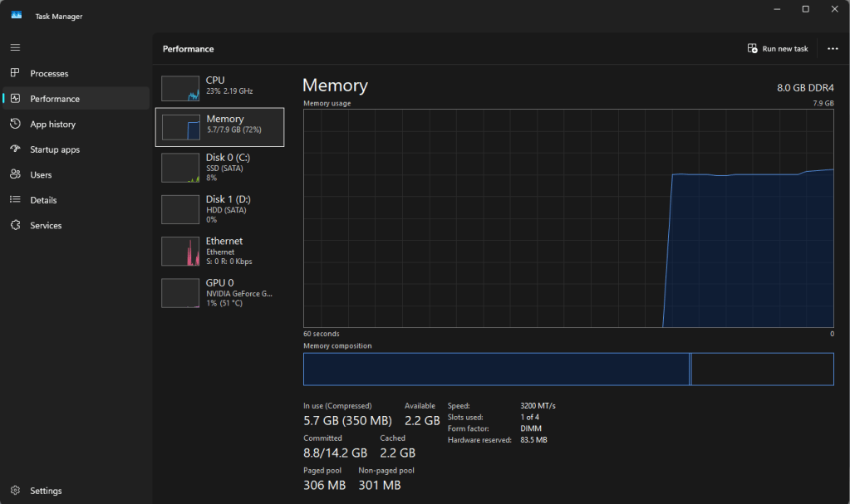Click SSD (SATA) text under Disk 0
The width and height of the screenshot is (850, 504).
pos(224,168)
